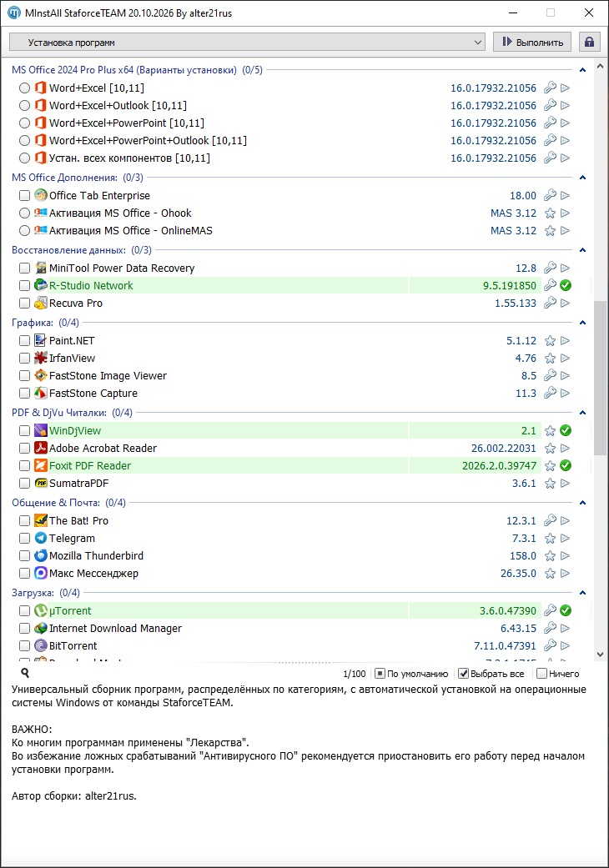Click the key icon for Office Tab Enterprise
This screenshot has height=868, width=609.
pyautogui.click(x=550, y=195)
